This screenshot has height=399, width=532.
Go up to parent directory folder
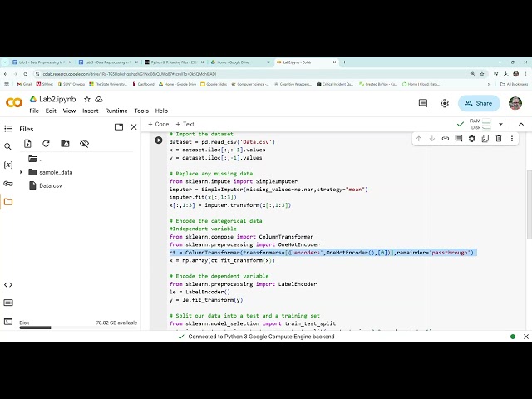click(x=35, y=159)
